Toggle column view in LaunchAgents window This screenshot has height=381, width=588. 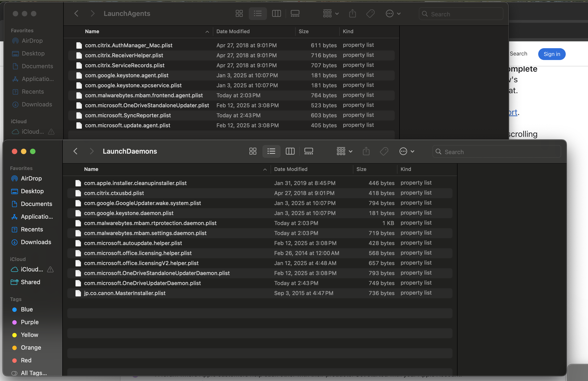(x=276, y=14)
